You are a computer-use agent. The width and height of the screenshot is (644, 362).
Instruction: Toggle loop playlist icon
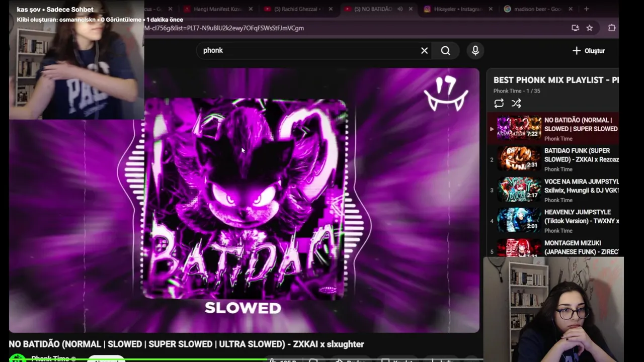pyautogui.click(x=499, y=103)
